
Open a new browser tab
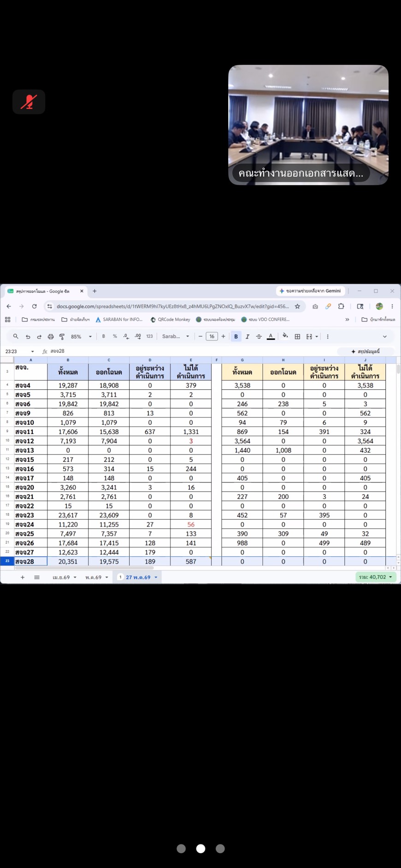pyautogui.click(x=94, y=291)
